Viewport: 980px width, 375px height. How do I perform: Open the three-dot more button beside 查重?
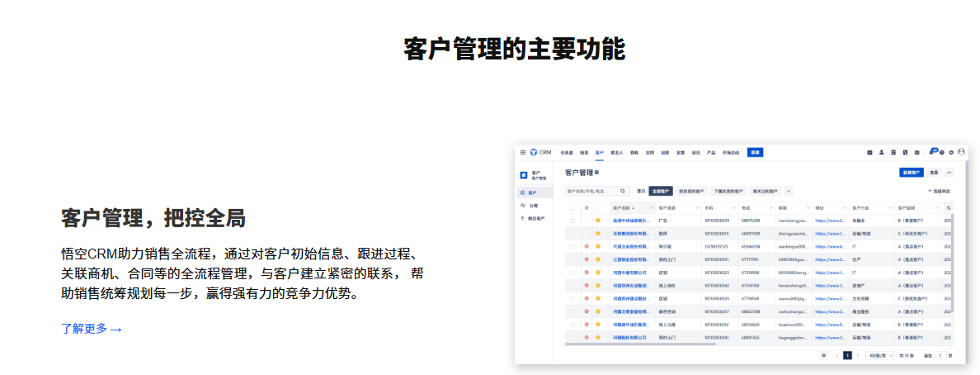point(949,172)
